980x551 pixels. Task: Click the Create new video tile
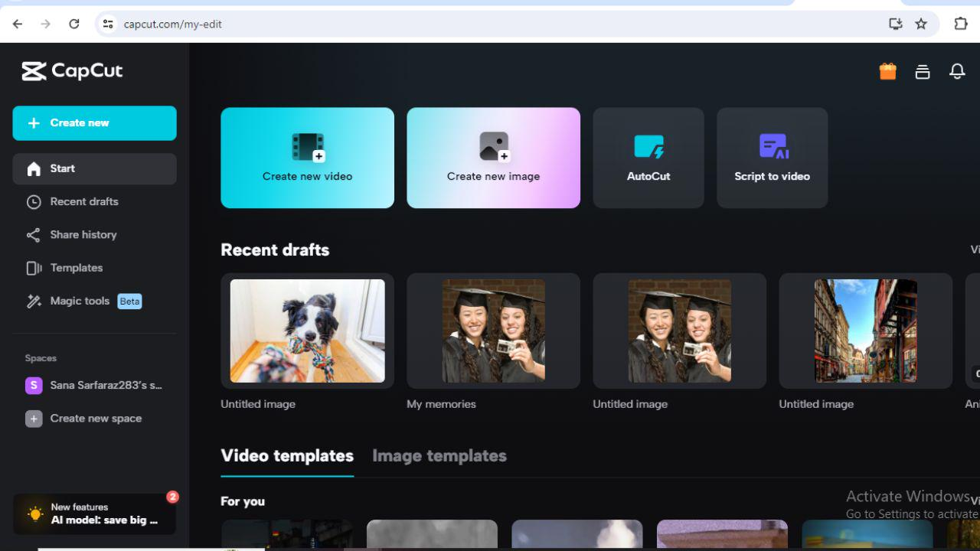(x=307, y=158)
